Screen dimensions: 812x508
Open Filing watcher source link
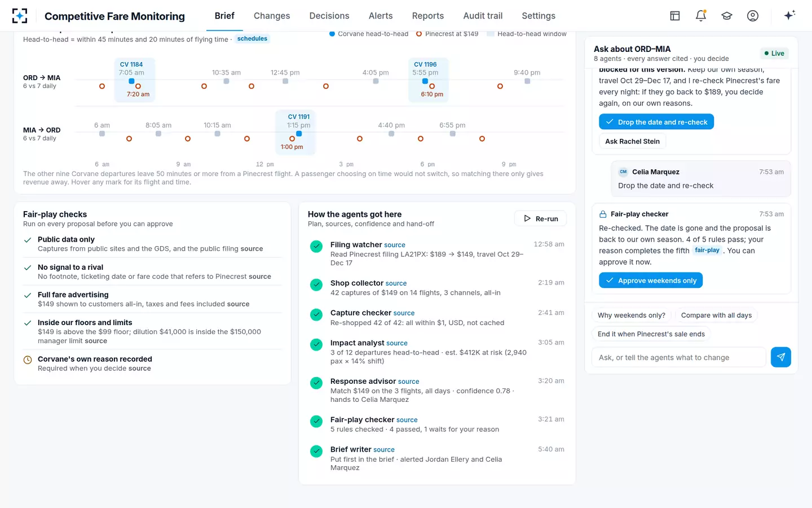click(x=395, y=245)
